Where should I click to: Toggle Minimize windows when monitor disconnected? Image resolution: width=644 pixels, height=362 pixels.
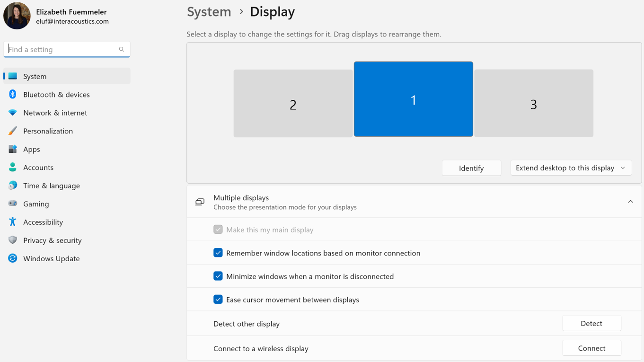tap(218, 276)
